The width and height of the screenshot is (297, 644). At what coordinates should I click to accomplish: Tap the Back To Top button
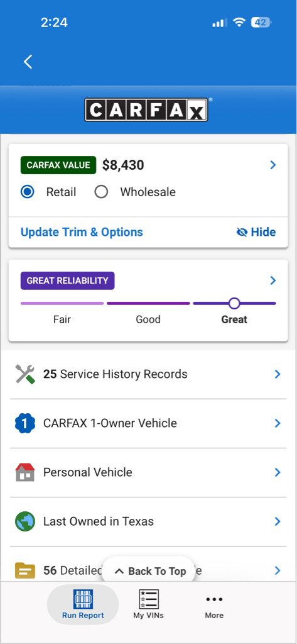point(148,571)
